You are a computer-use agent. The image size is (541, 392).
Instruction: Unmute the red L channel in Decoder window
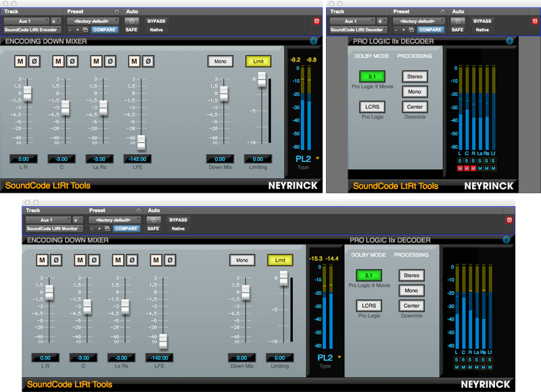coord(460,168)
